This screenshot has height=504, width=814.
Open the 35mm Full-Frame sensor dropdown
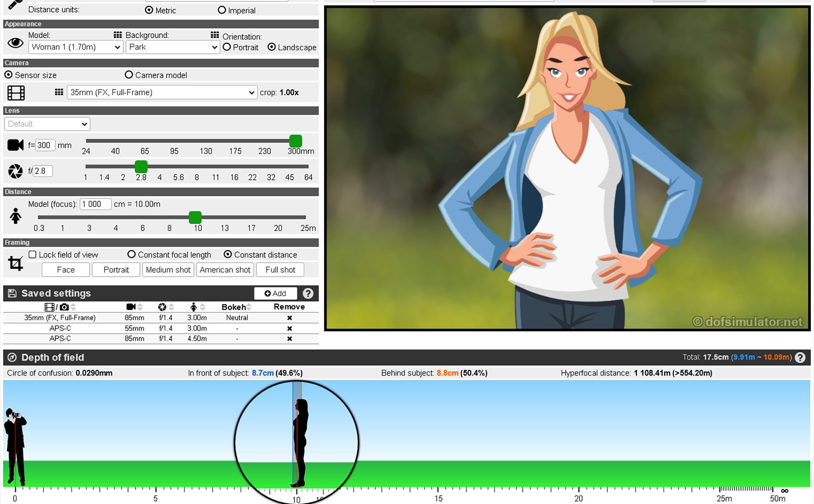[x=161, y=92]
